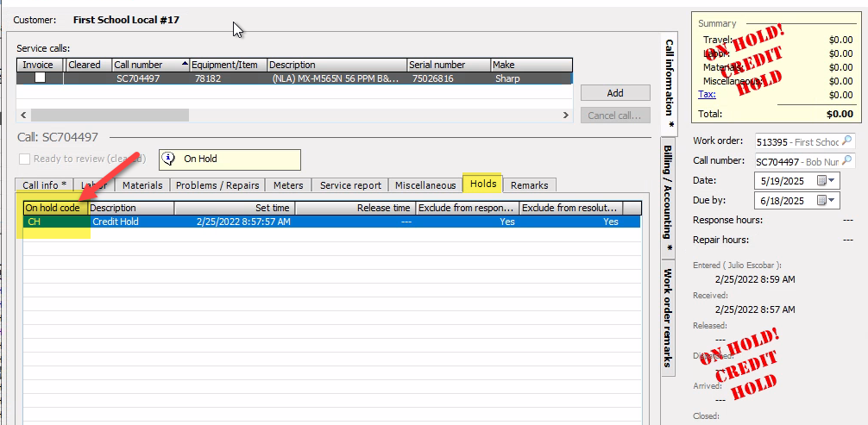Open the Service report tab
This screenshot has width=868, height=425.
(350, 184)
